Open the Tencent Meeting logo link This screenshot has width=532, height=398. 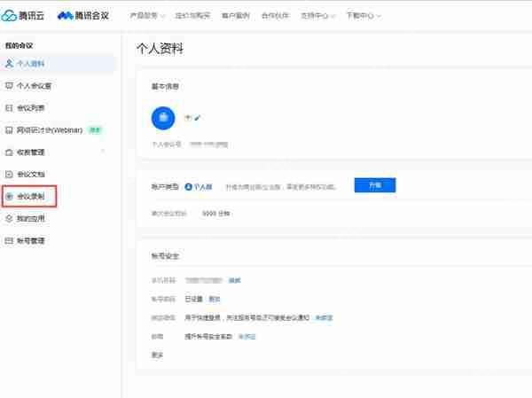(83, 16)
